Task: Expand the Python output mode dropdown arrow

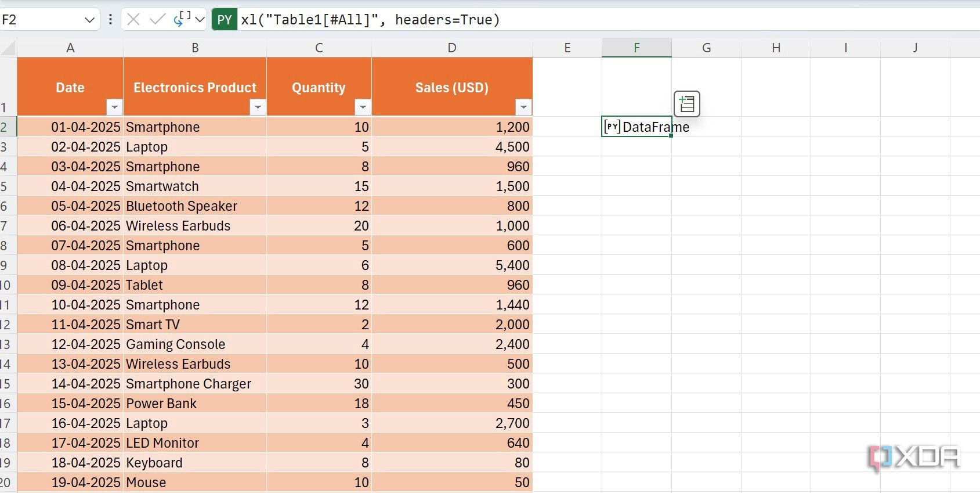Action: 200,20
